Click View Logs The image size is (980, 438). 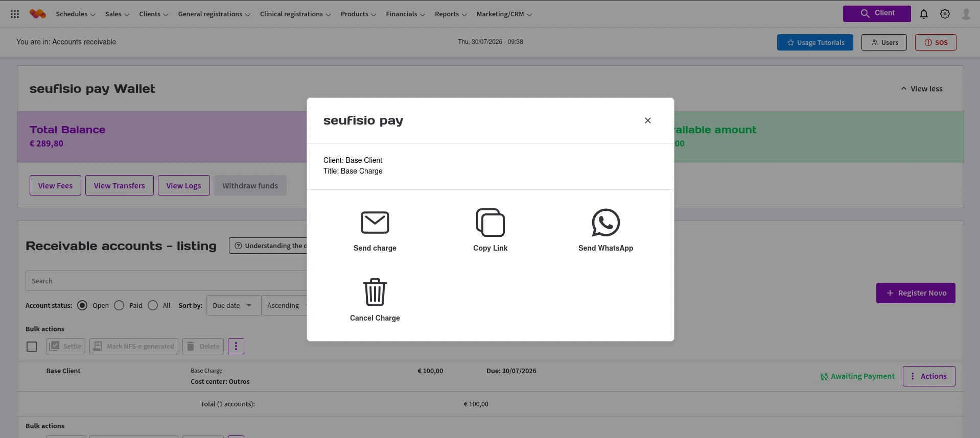[184, 185]
